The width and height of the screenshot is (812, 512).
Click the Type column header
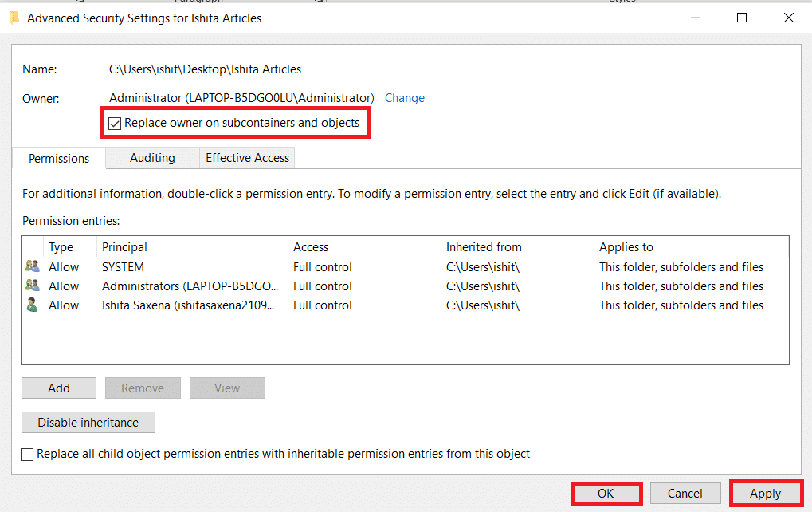70,247
